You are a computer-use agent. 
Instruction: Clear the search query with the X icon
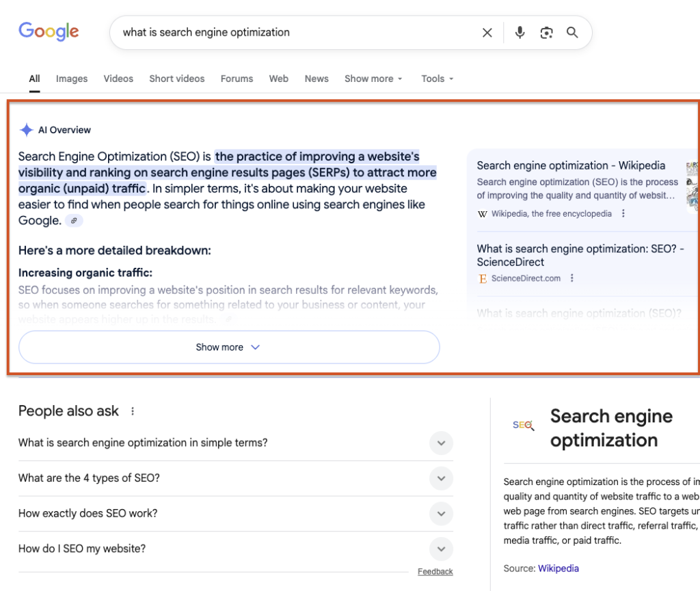[487, 32]
